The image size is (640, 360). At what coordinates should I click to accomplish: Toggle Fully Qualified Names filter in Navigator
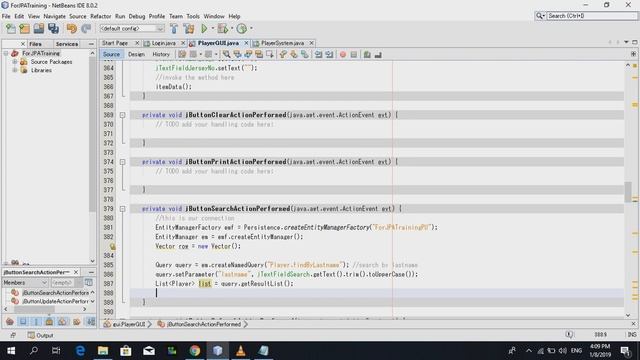point(76,322)
